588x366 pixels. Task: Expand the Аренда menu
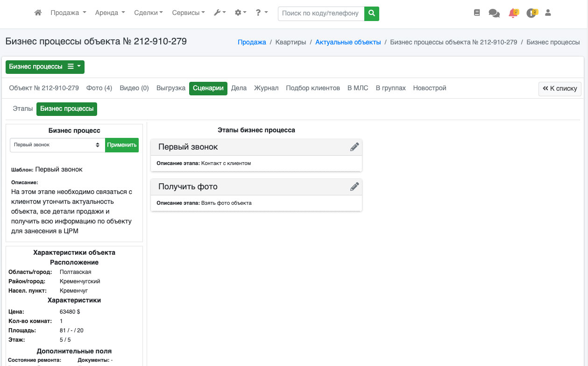pyautogui.click(x=110, y=13)
